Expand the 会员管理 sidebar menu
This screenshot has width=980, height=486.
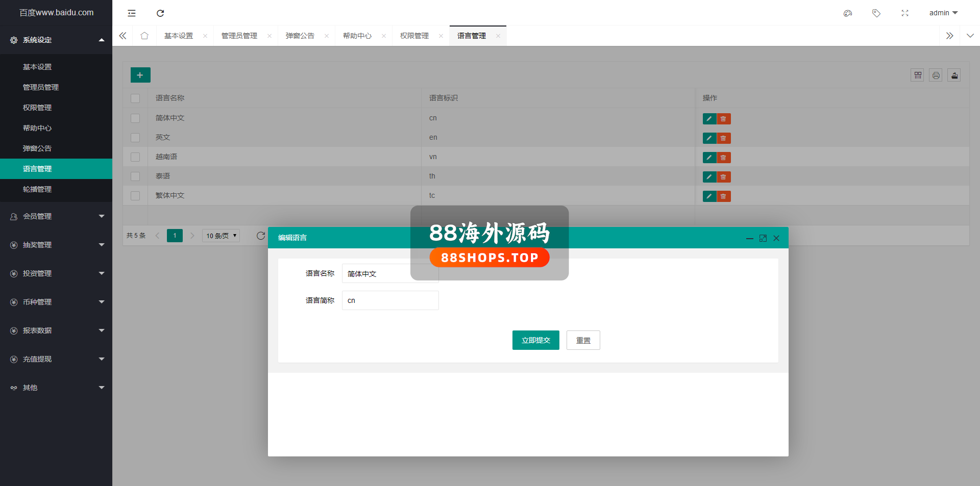point(56,216)
